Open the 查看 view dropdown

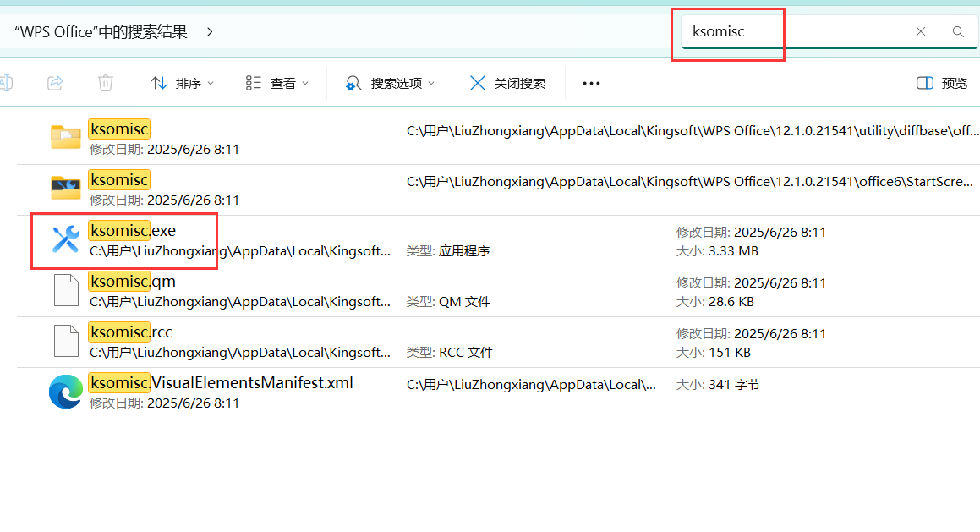click(276, 83)
